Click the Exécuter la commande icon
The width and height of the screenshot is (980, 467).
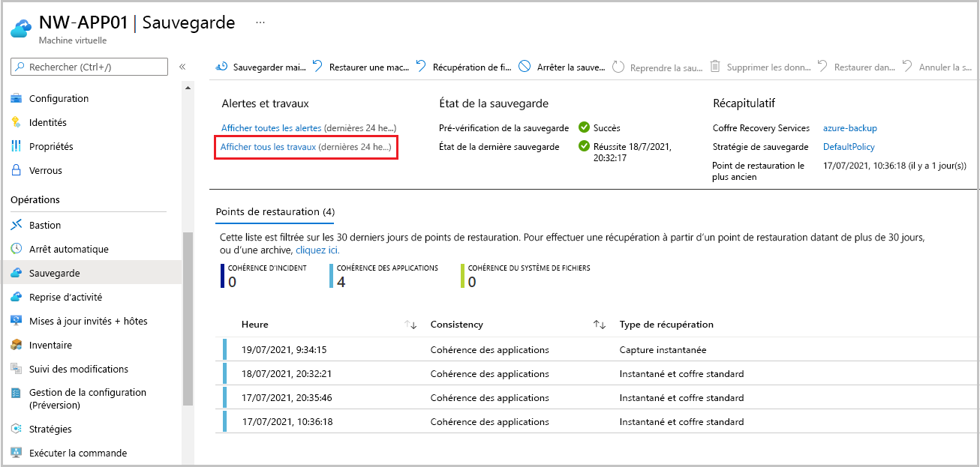(x=17, y=453)
